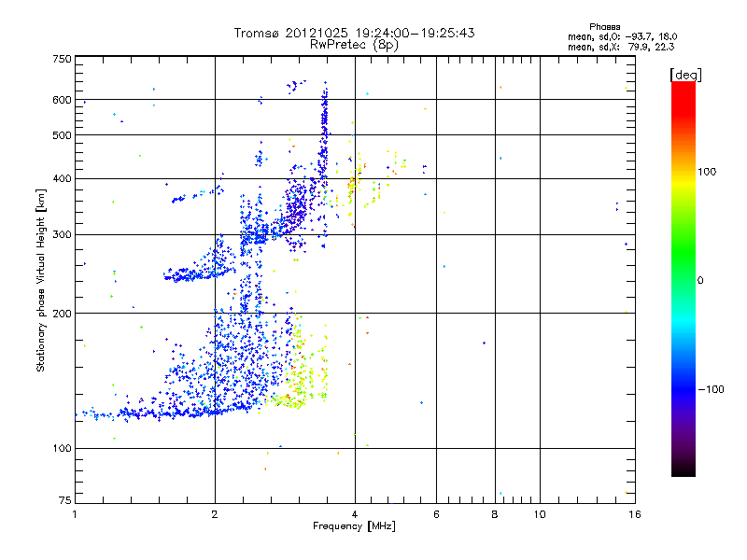Click the 'Stationary phase Virtual Height [km]' y-axis label
Screen dimensions: 747x560
pyautogui.click(x=41, y=280)
